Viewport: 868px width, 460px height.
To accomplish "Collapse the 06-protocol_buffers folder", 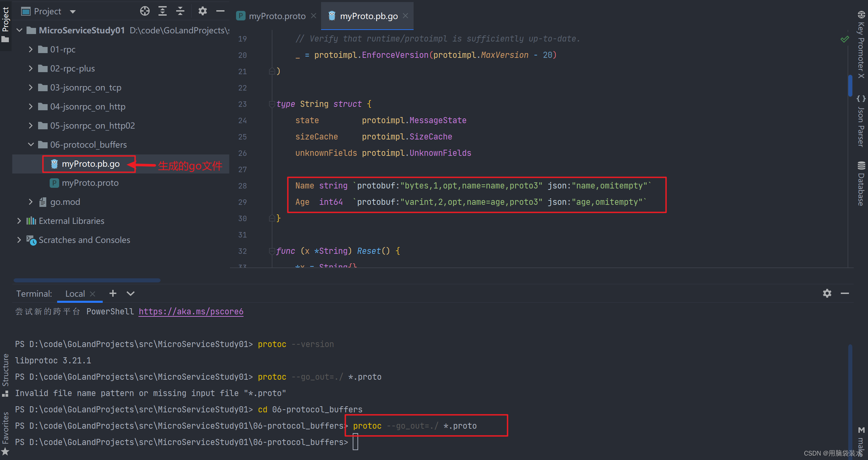I will click(31, 145).
